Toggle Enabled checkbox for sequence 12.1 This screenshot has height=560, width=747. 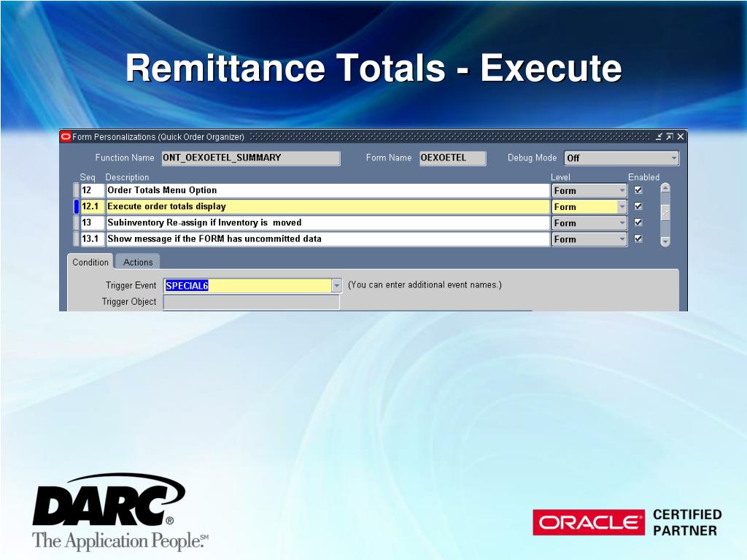coord(638,206)
